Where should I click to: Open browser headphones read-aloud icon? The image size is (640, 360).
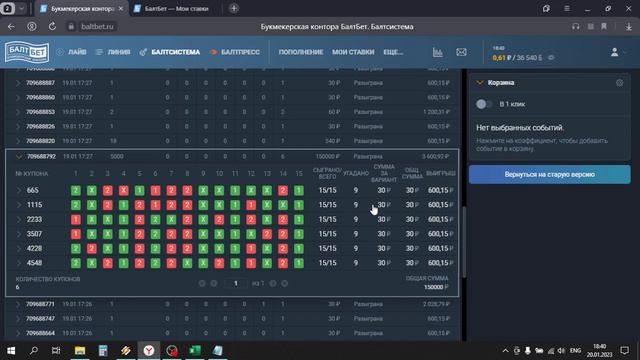pyautogui.click(x=576, y=27)
